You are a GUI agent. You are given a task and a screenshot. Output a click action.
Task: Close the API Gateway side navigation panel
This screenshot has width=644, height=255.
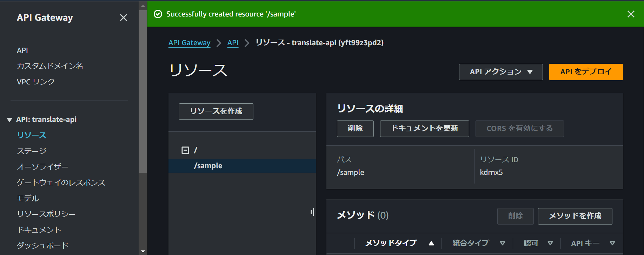click(x=124, y=18)
